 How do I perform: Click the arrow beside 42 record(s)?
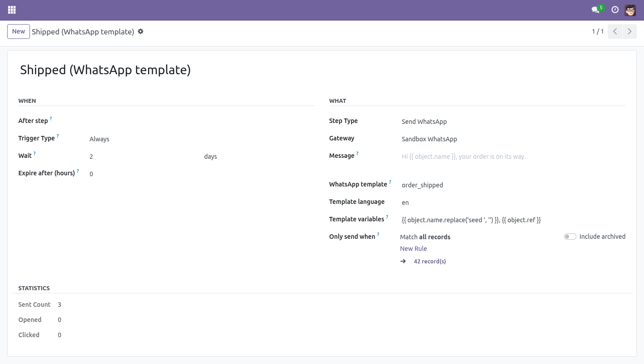403,261
